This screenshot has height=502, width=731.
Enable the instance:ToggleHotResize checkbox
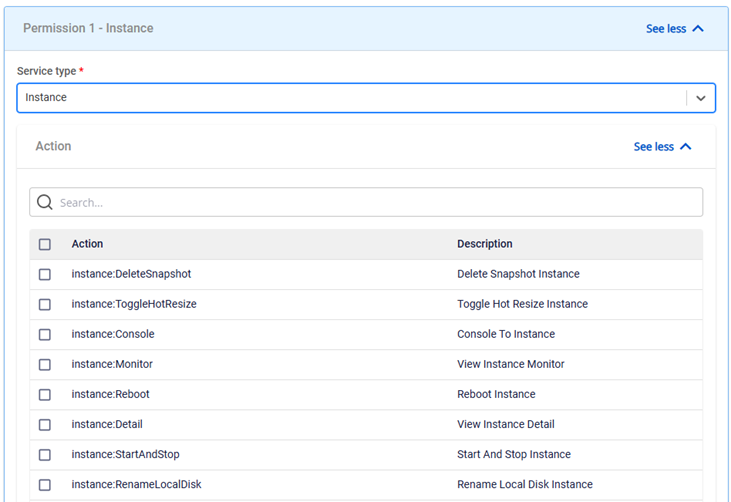(45, 304)
